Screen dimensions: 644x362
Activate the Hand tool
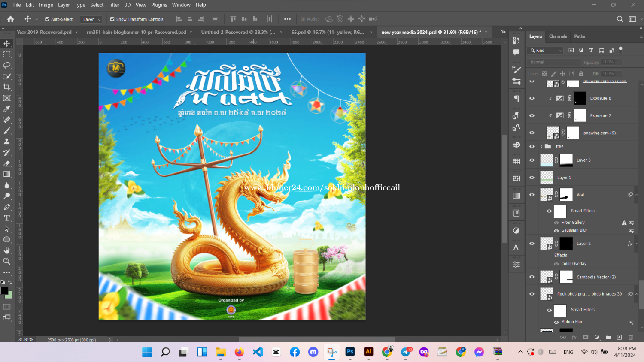coord(7,250)
